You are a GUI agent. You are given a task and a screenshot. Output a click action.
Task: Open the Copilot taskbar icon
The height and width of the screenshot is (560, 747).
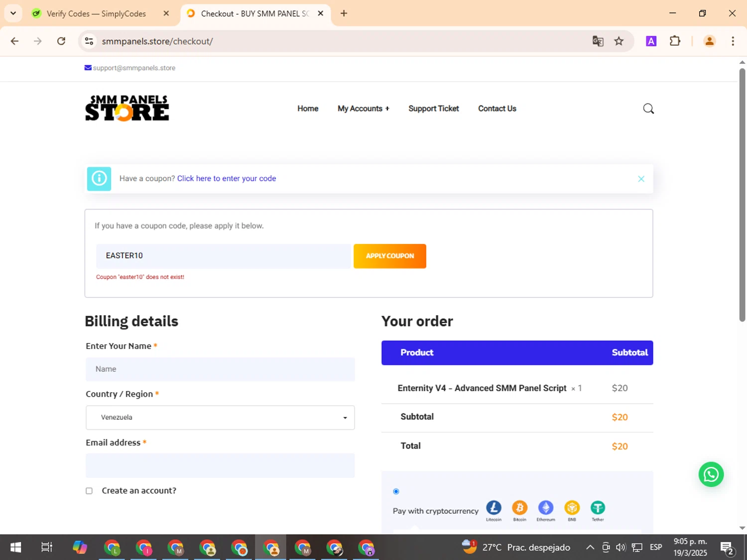coord(80,548)
